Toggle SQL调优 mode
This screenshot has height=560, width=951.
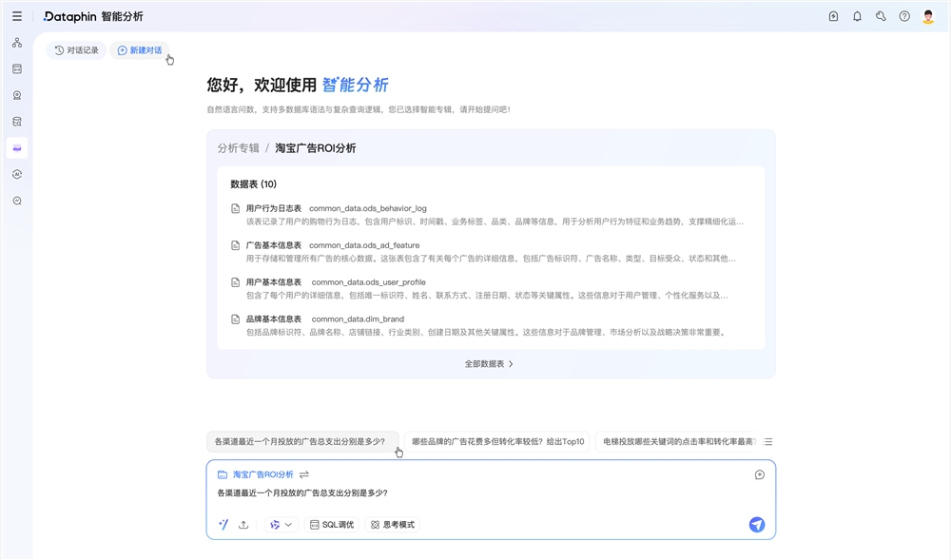point(332,525)
